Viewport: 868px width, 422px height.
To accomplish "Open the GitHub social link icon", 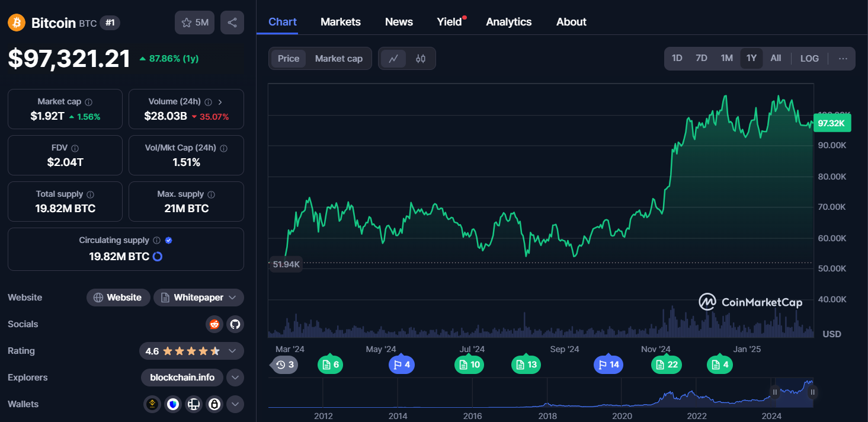I will pyautogui.click(x=235, y=324).
